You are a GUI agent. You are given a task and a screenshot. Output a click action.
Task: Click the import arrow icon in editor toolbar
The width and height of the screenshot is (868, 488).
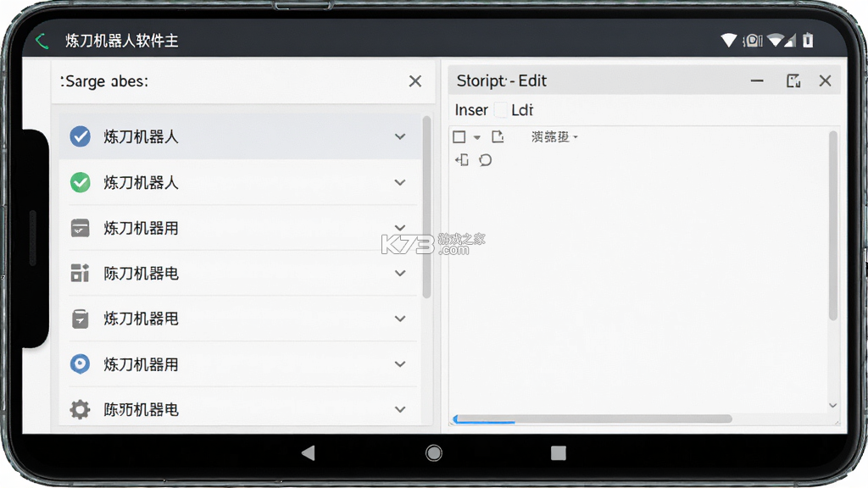[x=462, y=160]
